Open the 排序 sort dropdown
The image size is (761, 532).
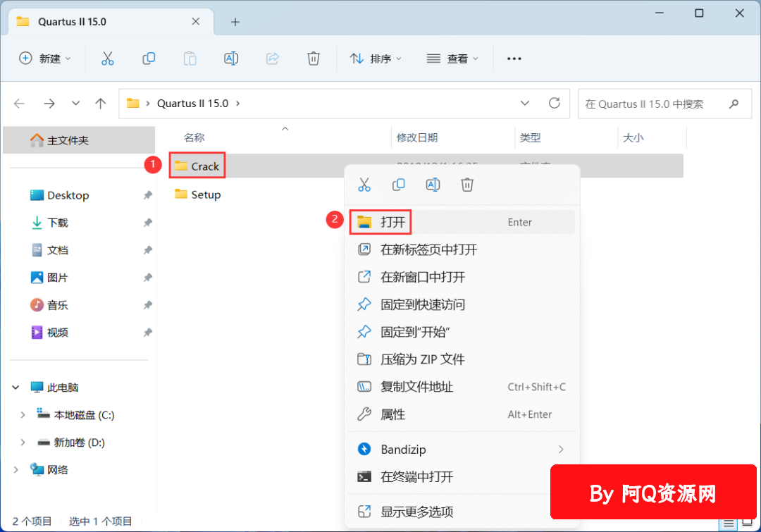[376, 58]
